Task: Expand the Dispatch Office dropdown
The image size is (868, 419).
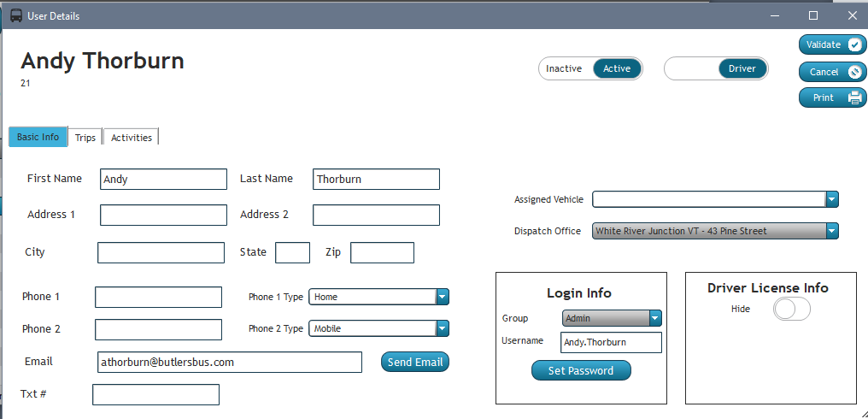Action: coord(832,231)
